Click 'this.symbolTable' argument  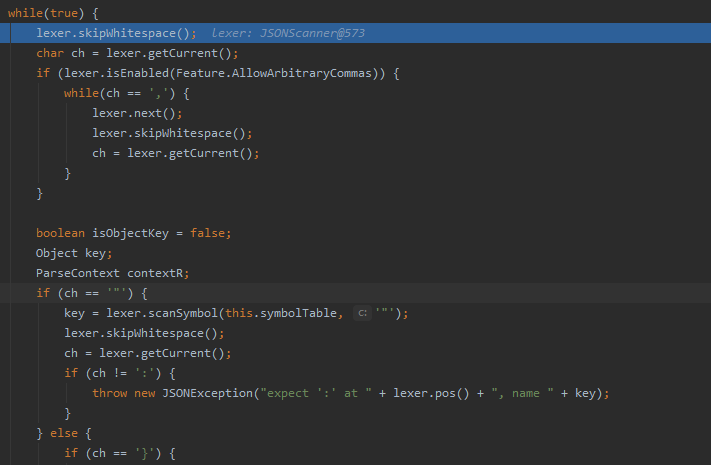pyautogui.click(x=281, y=313)
